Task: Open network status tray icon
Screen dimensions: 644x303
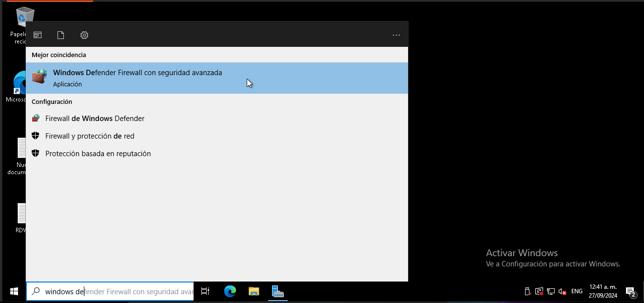Action: click(551, 291)
